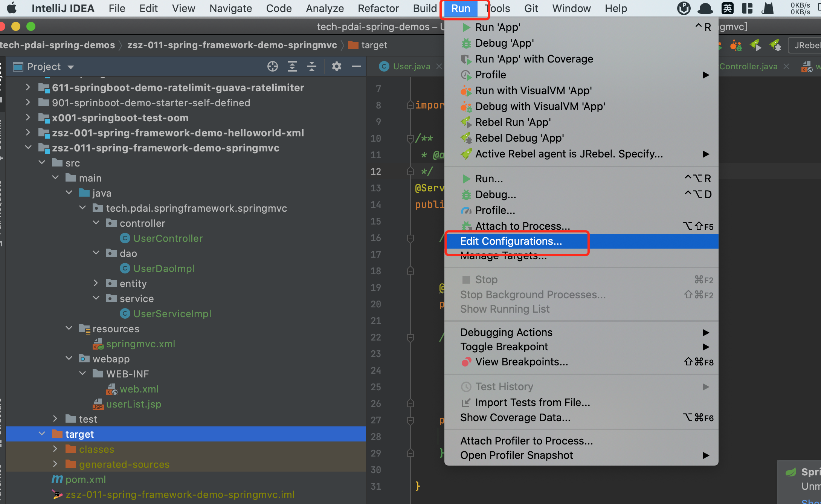
Task: Collapse the target folder
Action: 42,434
